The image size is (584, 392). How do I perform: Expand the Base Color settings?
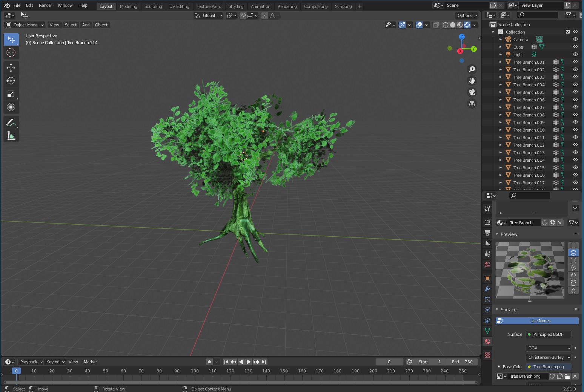click(499, 367)
